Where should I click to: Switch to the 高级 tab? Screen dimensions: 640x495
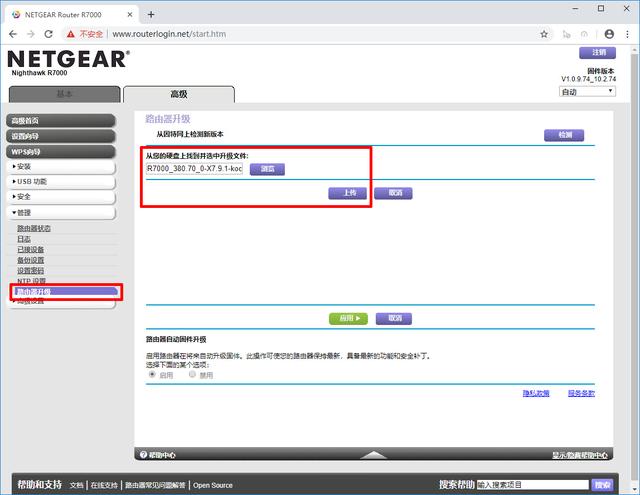pyautogui.click(x=179, y=94)
